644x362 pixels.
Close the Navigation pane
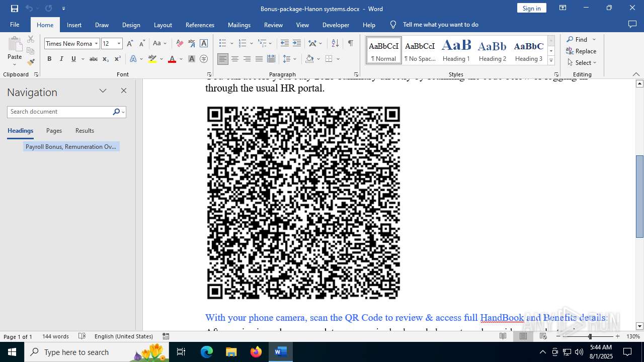click(x=124, y=91)
